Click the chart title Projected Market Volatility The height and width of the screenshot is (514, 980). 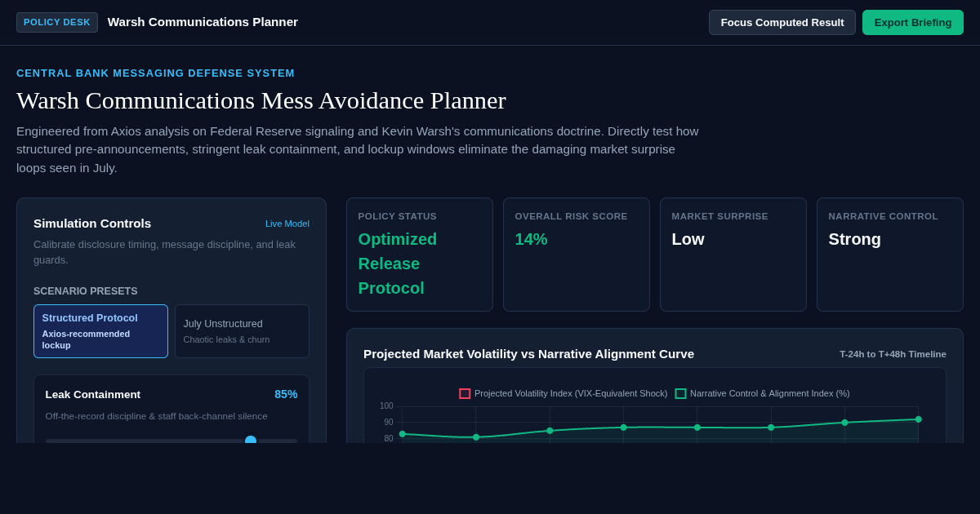coord(528,353)
